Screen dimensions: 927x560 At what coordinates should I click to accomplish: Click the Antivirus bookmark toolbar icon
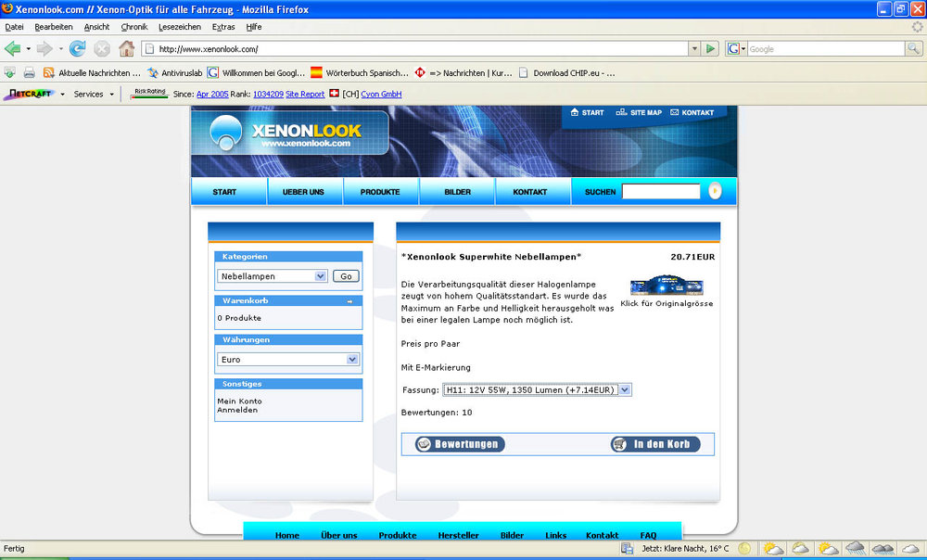tap(154, 72)
